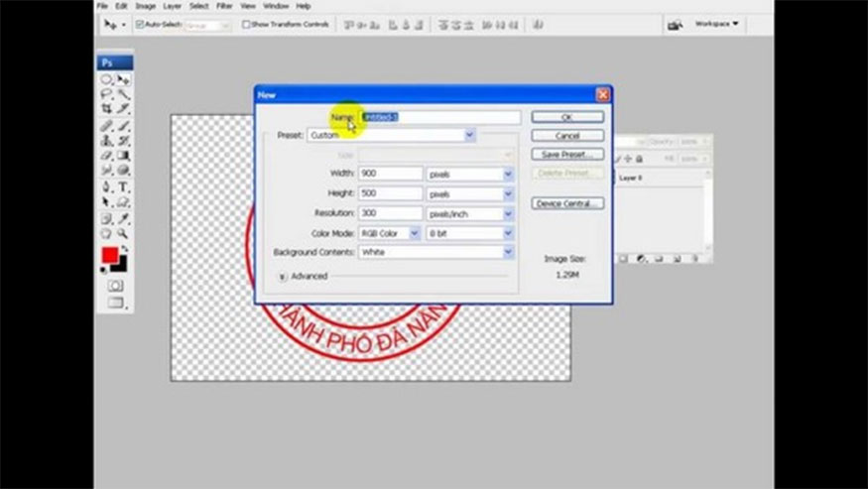Click the Resolution value field

390,214
